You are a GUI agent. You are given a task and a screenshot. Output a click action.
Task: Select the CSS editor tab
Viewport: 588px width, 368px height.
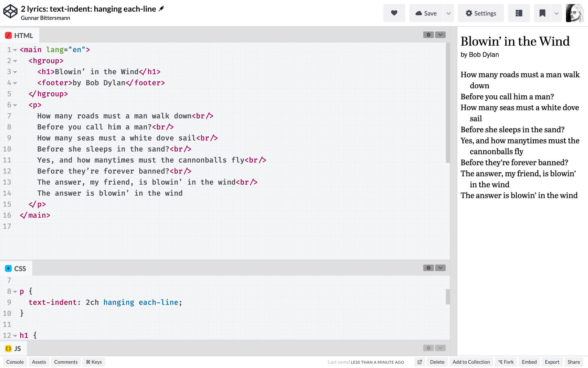point(15,268)
